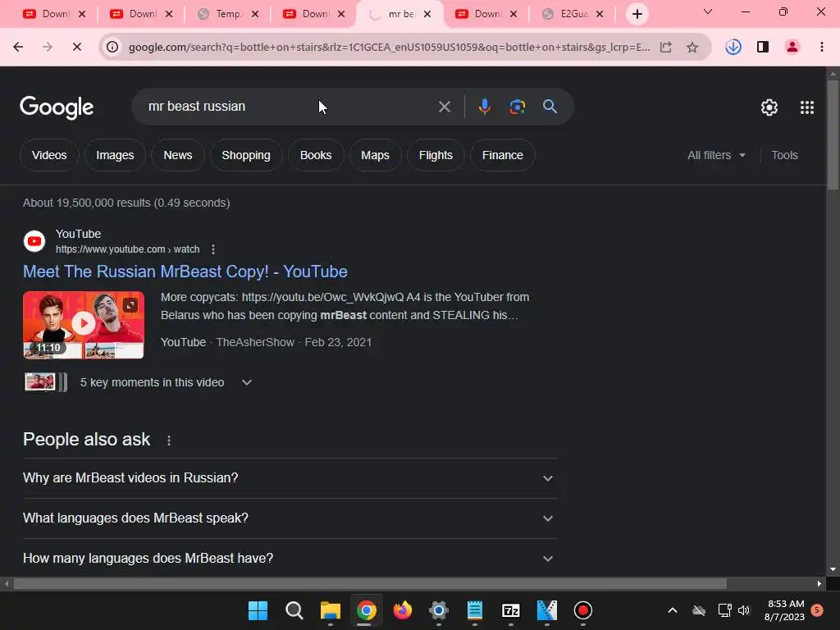Filter results by Images
The image size is (840, 630).
115,155
